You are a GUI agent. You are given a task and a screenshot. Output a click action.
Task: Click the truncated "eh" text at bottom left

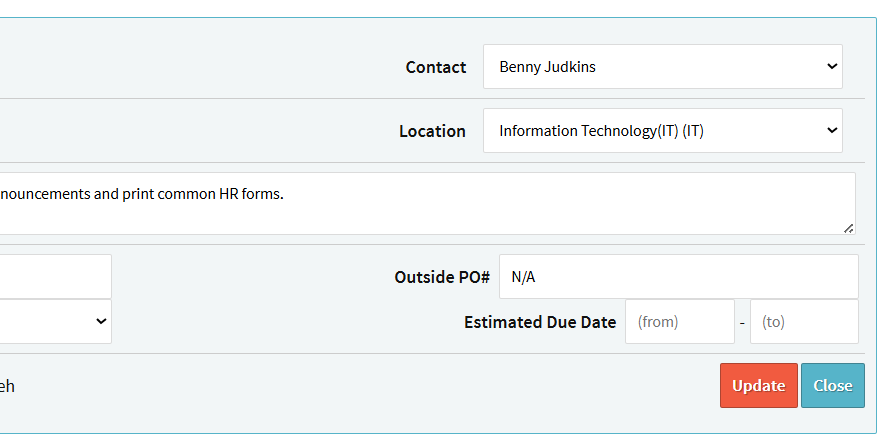pos(6,386)
